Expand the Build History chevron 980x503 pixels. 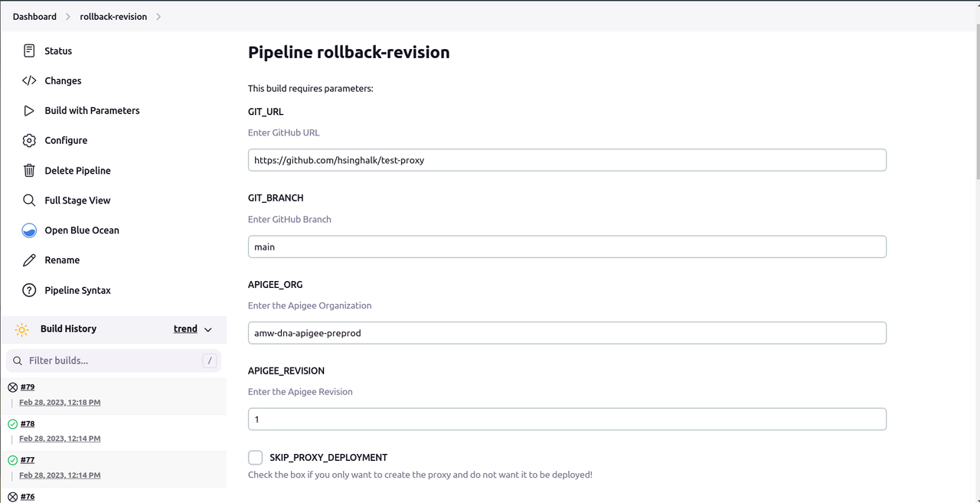tap(208, 329)
